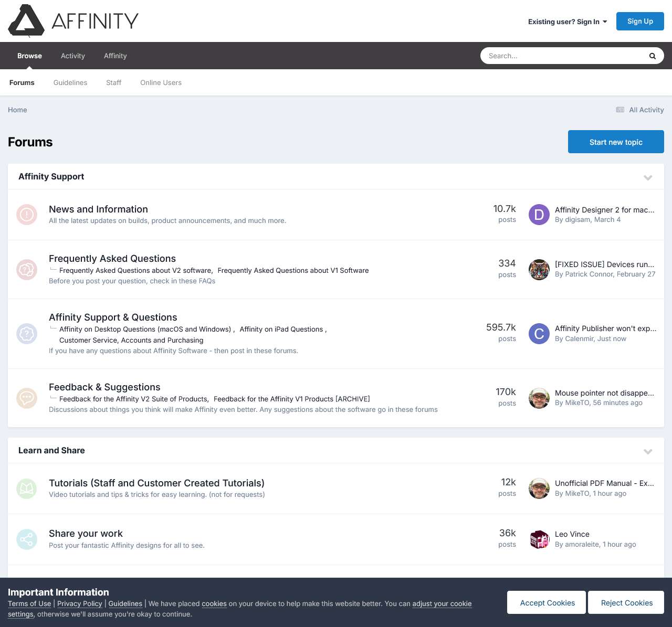Click Start new topic button
The height and width of the screenshot is (627, 672).
(x=616, y=142)
